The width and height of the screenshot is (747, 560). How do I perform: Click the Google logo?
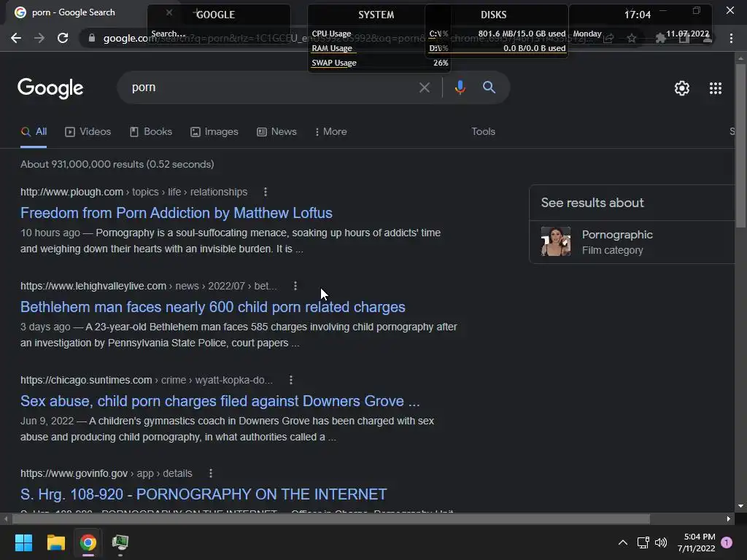point(50,88)
